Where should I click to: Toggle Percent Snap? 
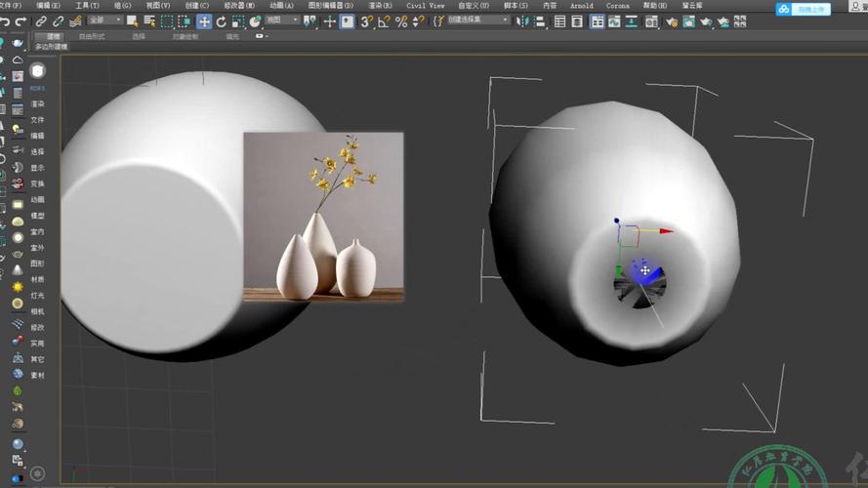401,21
